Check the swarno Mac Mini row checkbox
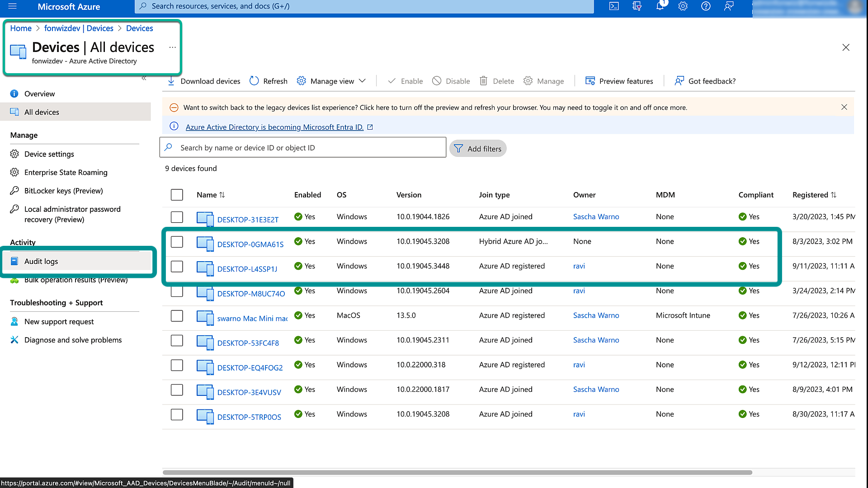The width and height of the screenshot is (868, 488). tap(177, 316)
